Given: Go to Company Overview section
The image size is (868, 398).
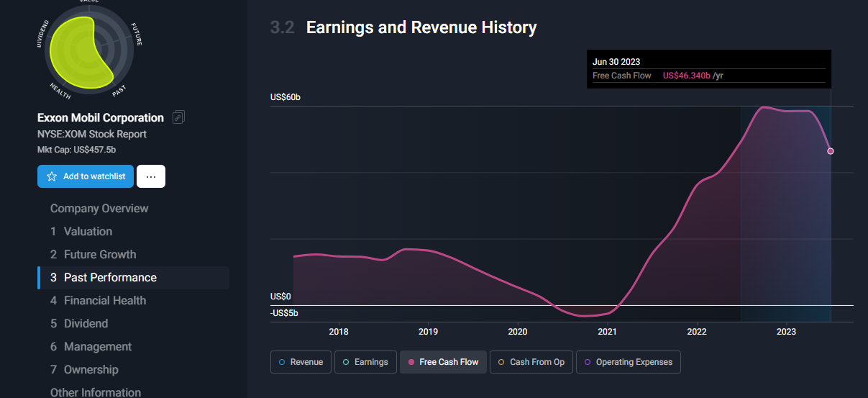Looking at the screenshot, I should 99,209.
